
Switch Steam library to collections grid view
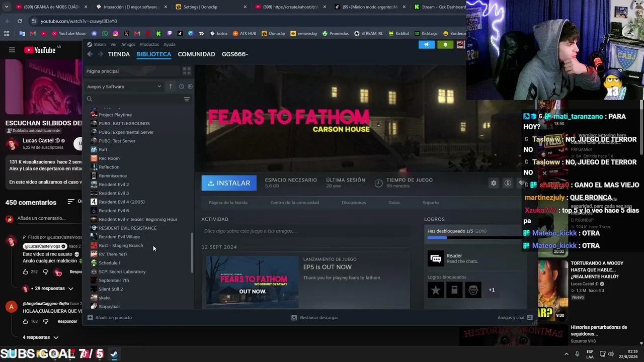(187, 71)
